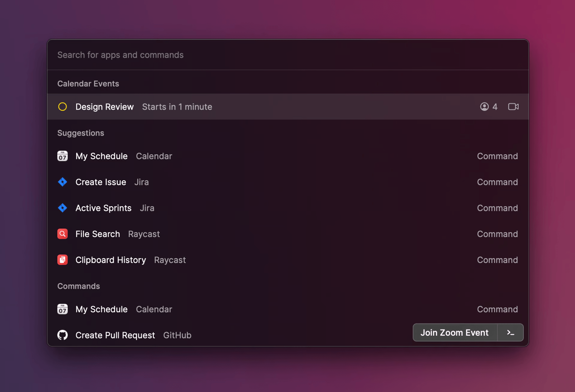
Task: Click the Jira icon next to Create Issue
Action: click(62, 182)
